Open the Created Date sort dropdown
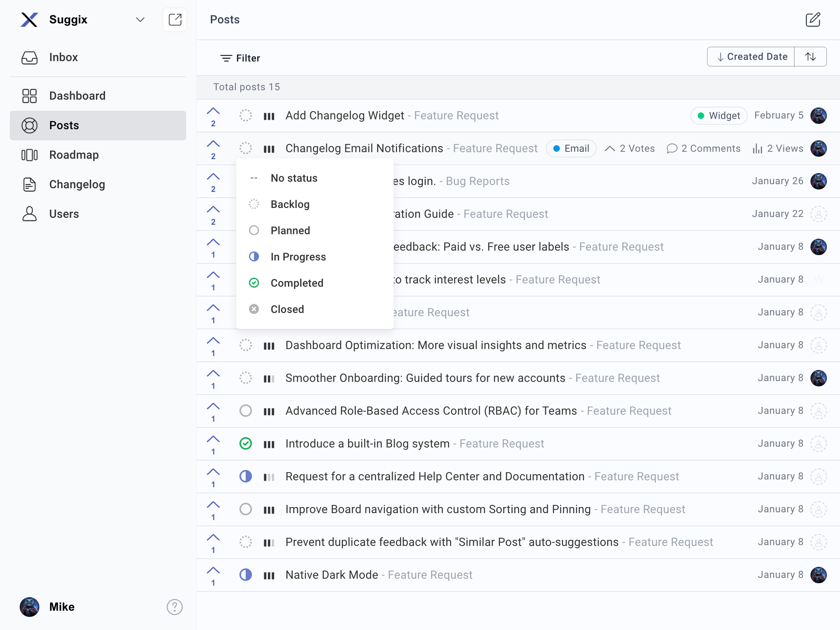 tap(751, 57)
